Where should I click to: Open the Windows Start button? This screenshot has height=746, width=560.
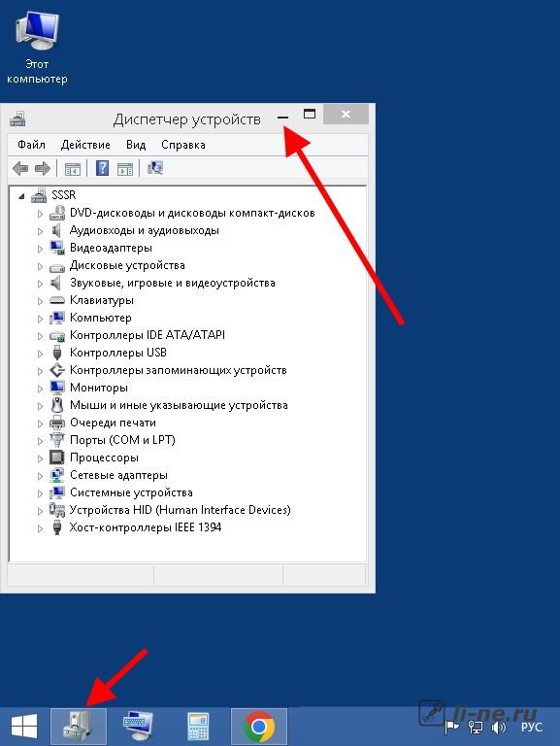pyautogui.click(x=24, y=727)
